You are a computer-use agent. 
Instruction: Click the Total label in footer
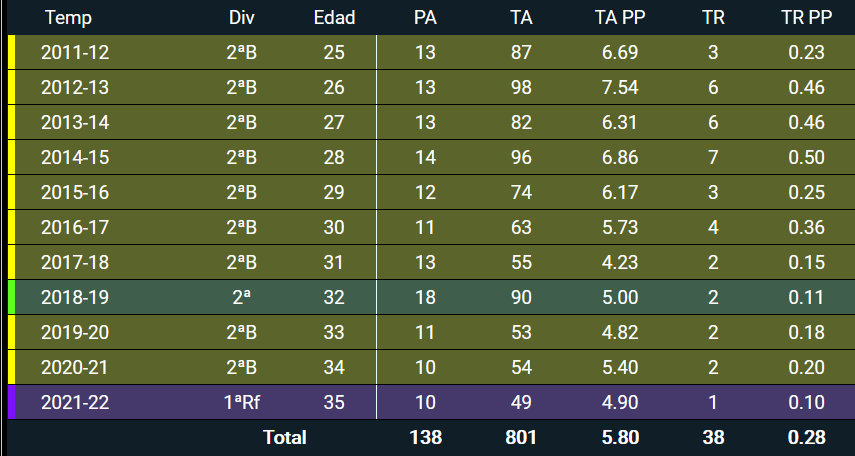[x=285, y=437]
